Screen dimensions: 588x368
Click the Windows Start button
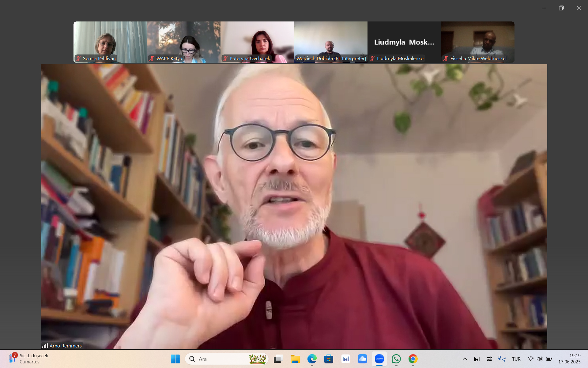[175, 359]
